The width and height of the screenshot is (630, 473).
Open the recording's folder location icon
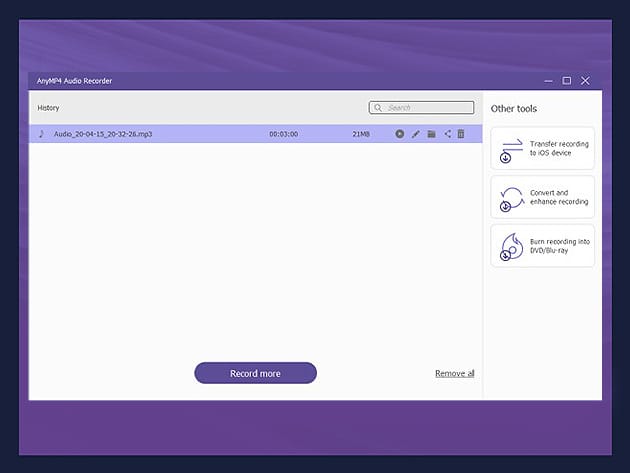(432, 134)
